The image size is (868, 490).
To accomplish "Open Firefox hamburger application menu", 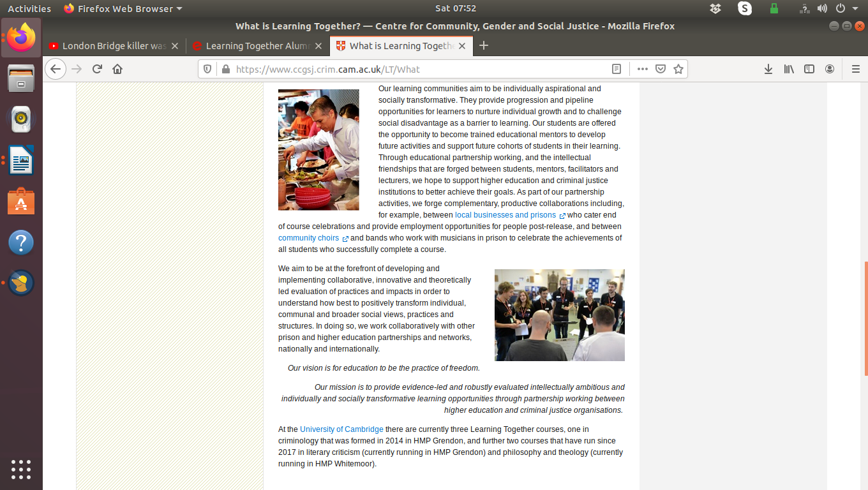I will (856, 69).
